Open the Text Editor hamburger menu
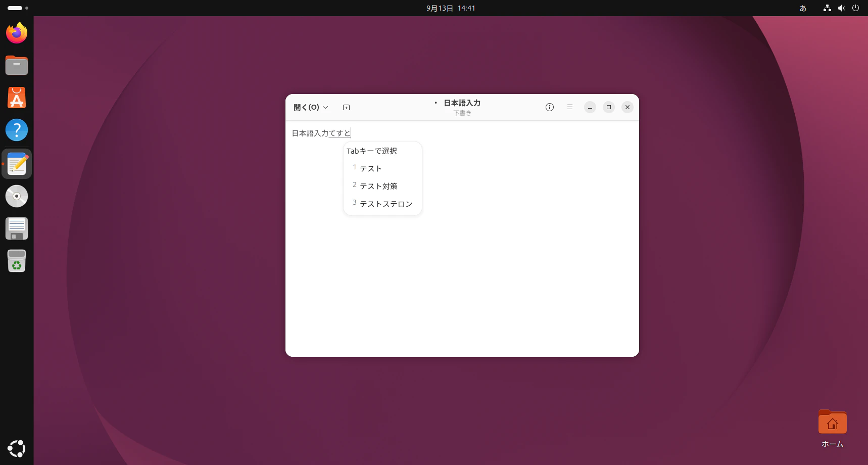 pos(570,107)
